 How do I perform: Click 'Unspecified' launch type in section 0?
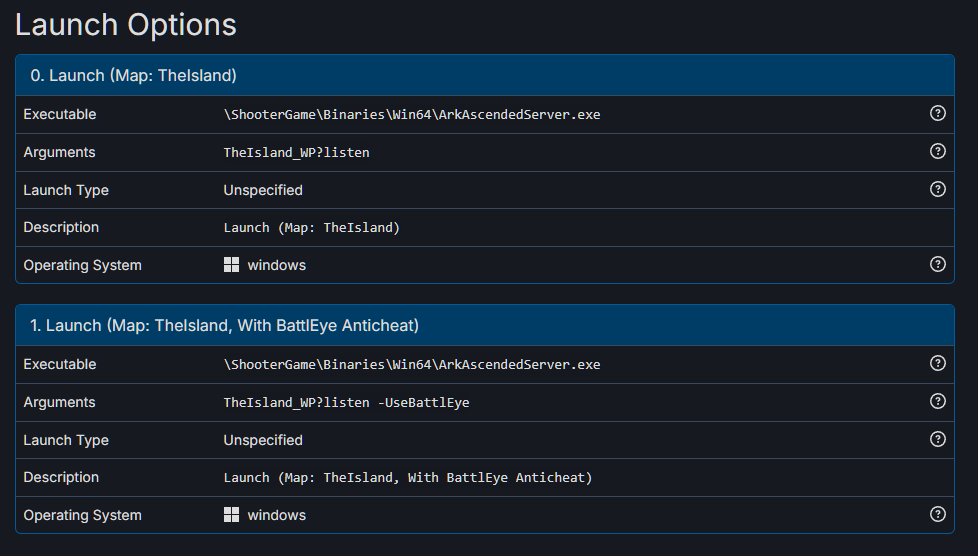point(263,190)
